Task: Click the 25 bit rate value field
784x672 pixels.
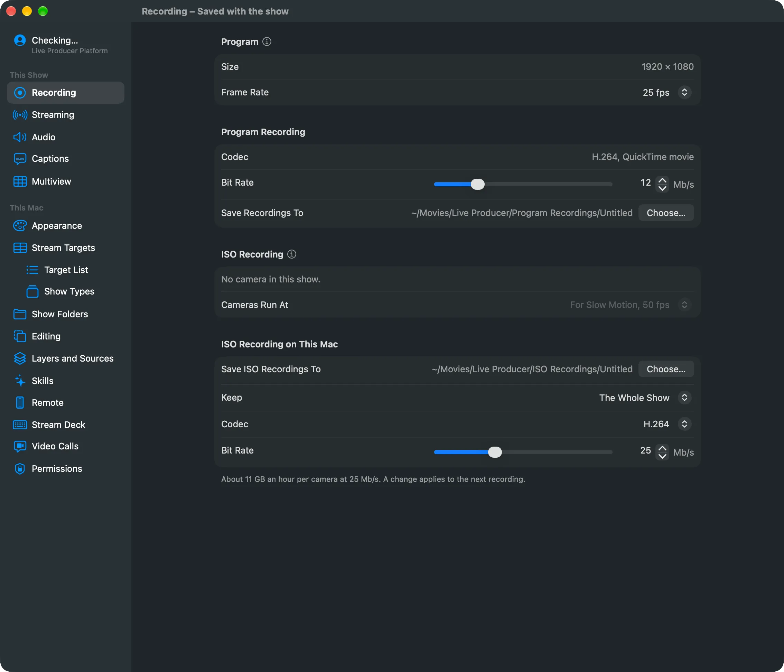Action: tap(645, 451)
